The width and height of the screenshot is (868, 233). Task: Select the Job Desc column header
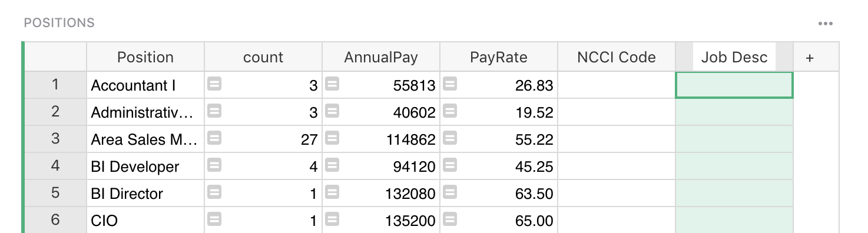(x=734, y=57)
